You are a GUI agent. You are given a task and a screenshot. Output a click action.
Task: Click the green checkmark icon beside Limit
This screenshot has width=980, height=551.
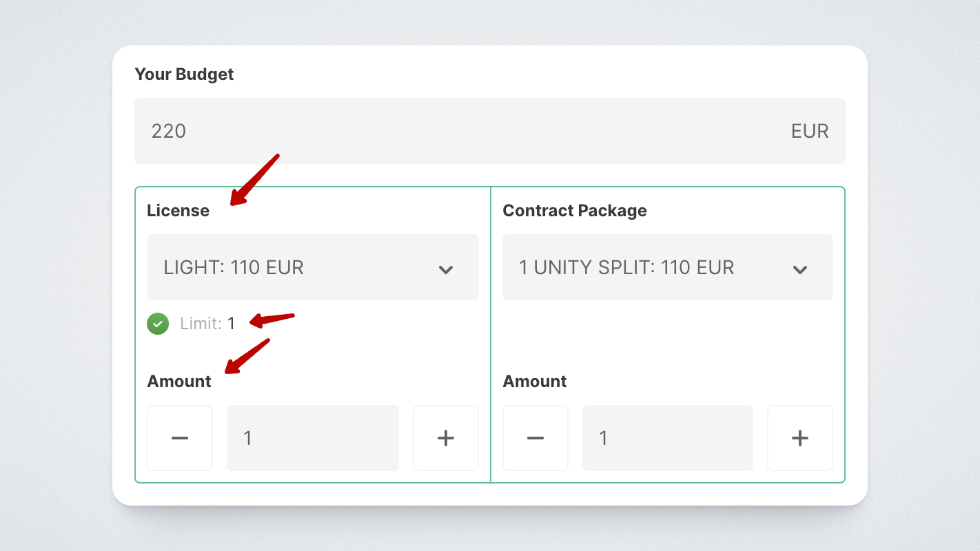[158, 323]
